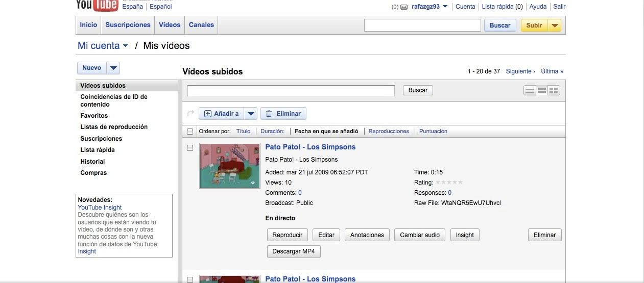This screenshot has width=644, height=283.
Task: Click the trash Eliminar toolbar button
Action: coord(283,114)
